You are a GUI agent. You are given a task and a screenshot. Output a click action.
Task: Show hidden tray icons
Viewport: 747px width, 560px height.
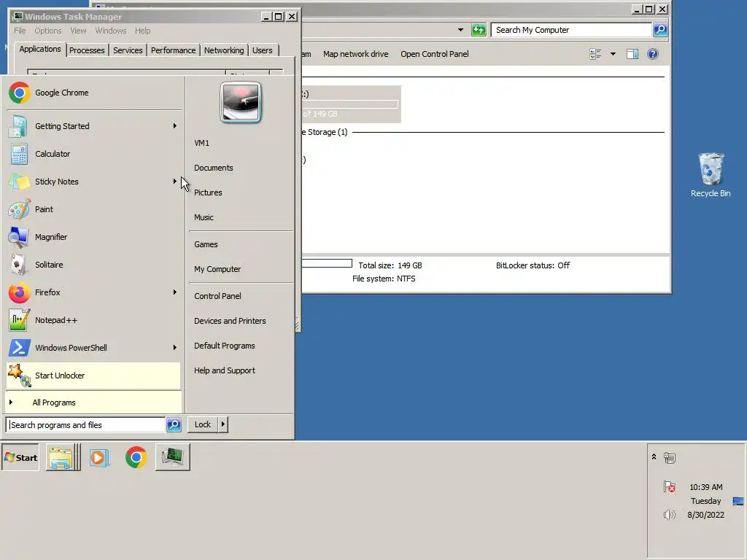pos(654,457)
